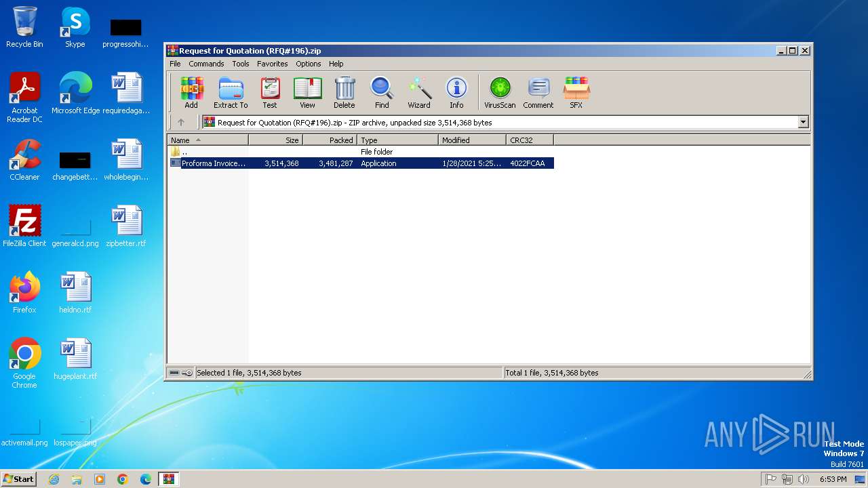
Task: Select activemail.png desktop file
Action: [24, 432]
